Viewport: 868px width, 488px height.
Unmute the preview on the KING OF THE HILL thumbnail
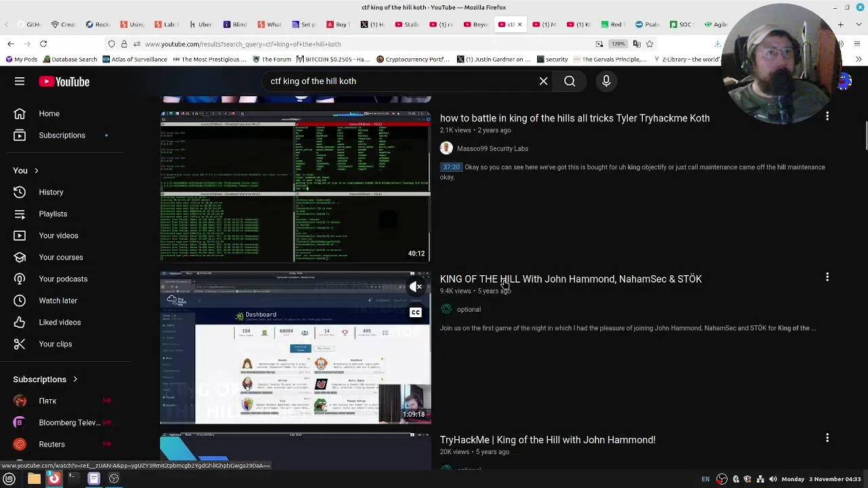pyautogui.click(x=416, y=287)
